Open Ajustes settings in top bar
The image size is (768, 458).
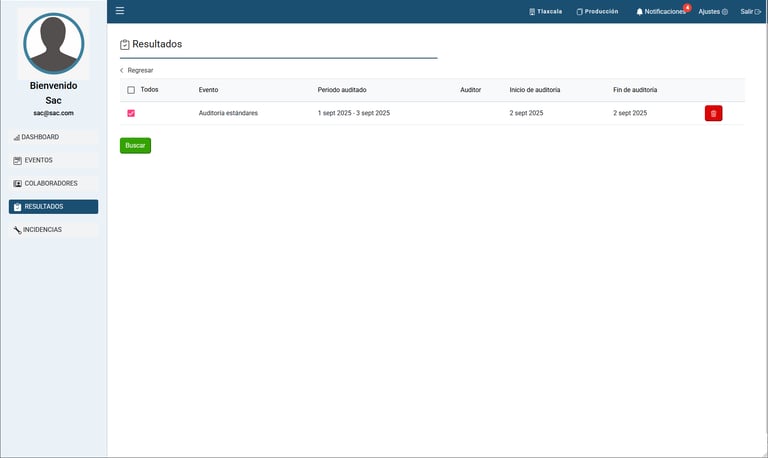[713, 12]
